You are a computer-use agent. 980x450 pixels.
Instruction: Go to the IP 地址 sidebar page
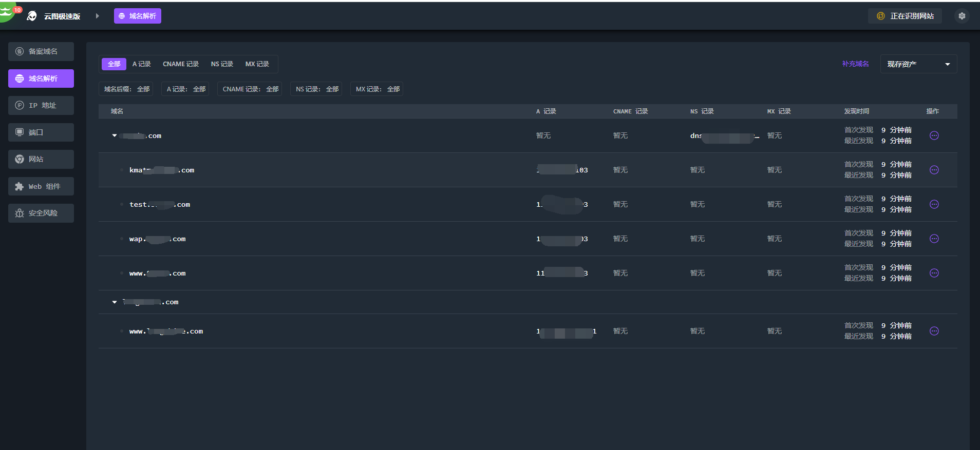41,105
